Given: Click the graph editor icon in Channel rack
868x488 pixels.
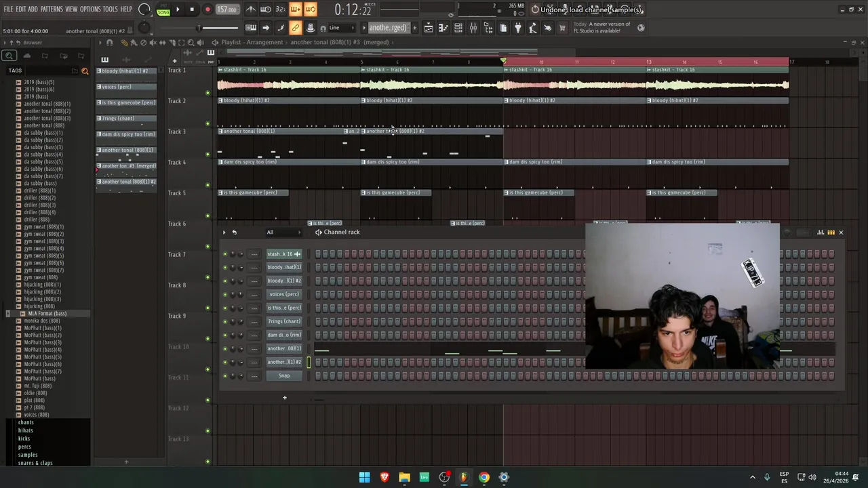Looking at the screenshot, I should pyautogui.click(x=821, y=232).
